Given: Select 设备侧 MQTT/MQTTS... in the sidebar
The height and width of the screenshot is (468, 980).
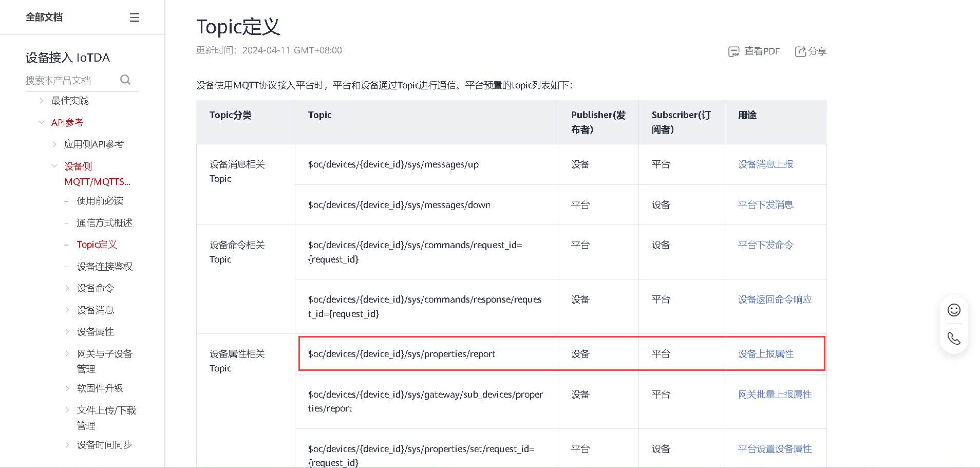Looking at the screenshot, I should coord(98,174).
